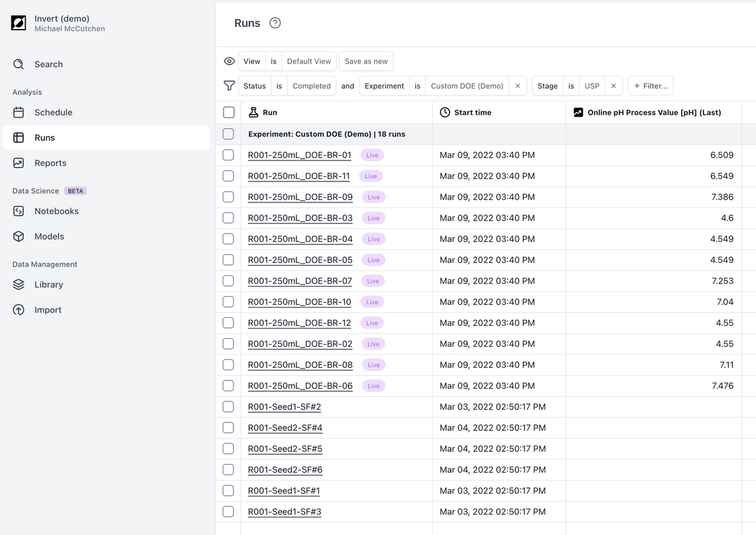The width and height of the screenshot is (756, 535).
Task: Check the box for R001-250mL_DOE-BR-01
Action: pos(228,155)
